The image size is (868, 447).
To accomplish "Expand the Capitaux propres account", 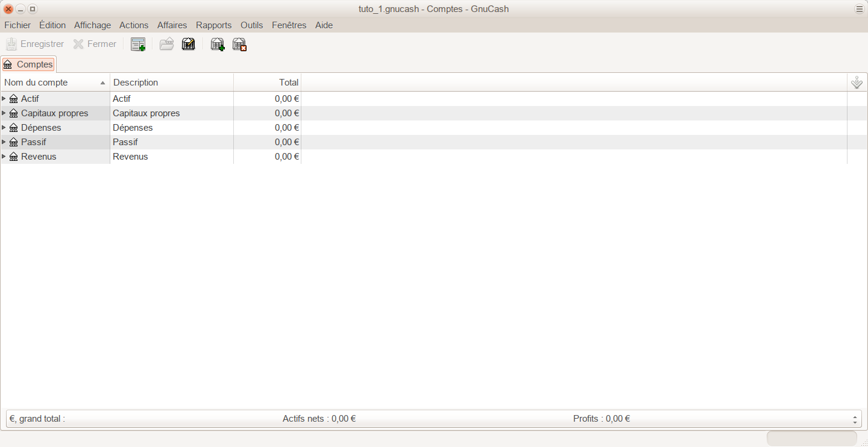I will [x=4, y=113].
